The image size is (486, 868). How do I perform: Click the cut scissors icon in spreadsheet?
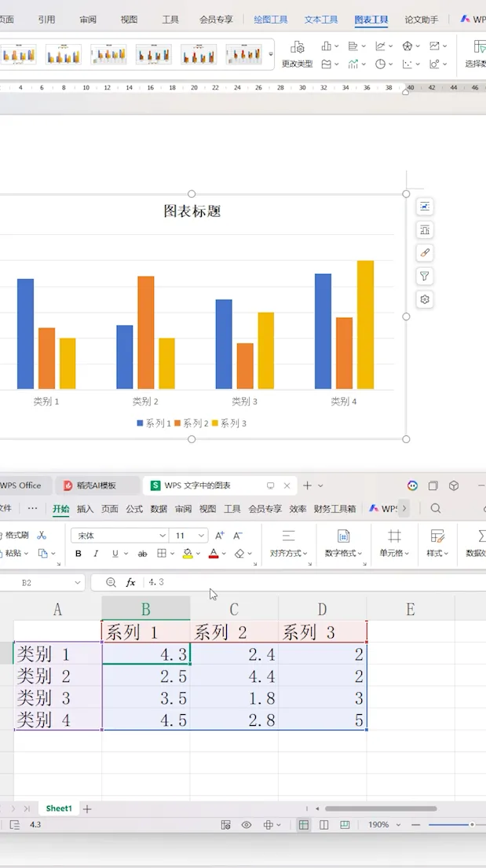tap(41, 535)
